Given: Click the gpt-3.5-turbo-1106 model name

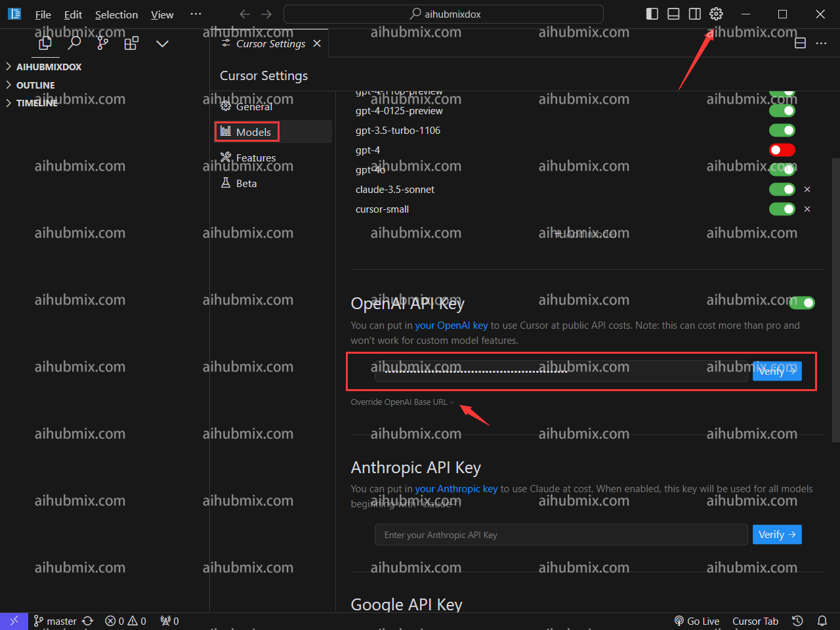Looking at the screenshot, I should point(398,130).
